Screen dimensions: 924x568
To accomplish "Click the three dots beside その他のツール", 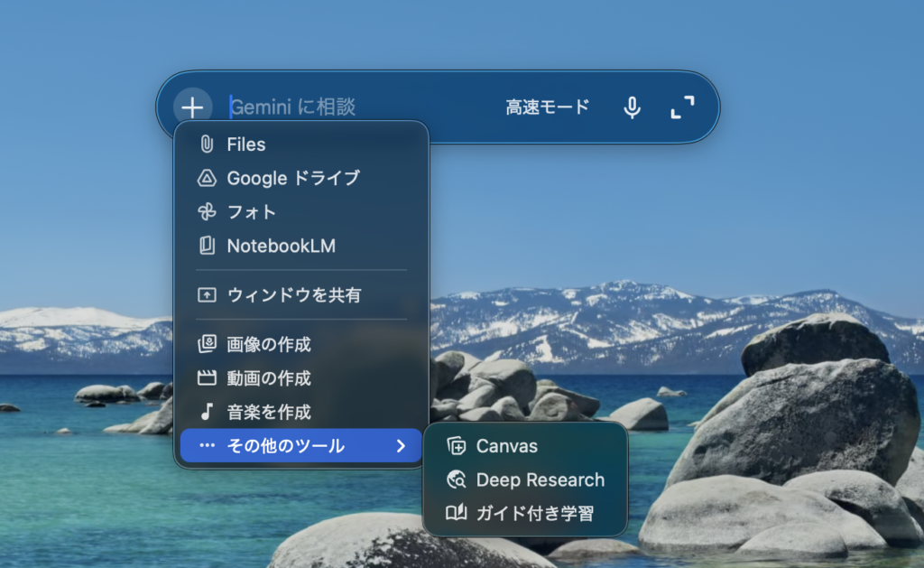I will pos(207,446).
